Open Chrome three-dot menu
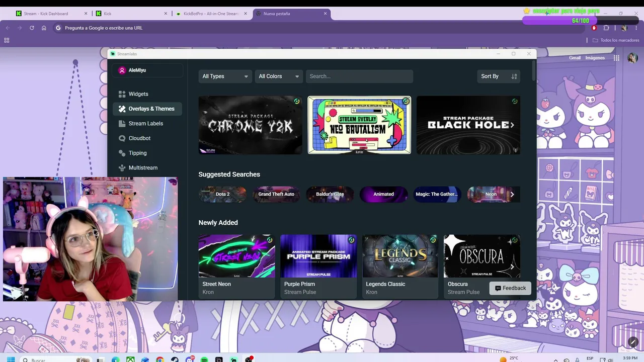 [x=636, y=28]
